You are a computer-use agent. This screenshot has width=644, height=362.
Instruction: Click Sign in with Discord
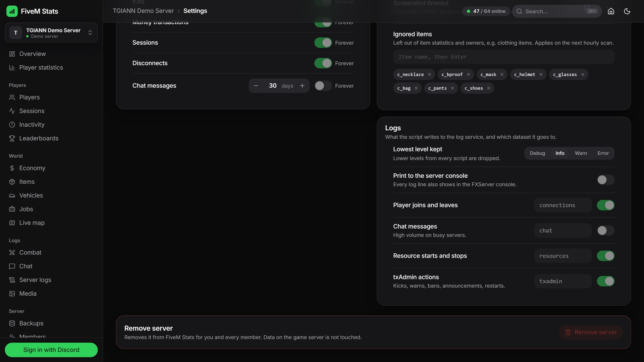(51, 350)
